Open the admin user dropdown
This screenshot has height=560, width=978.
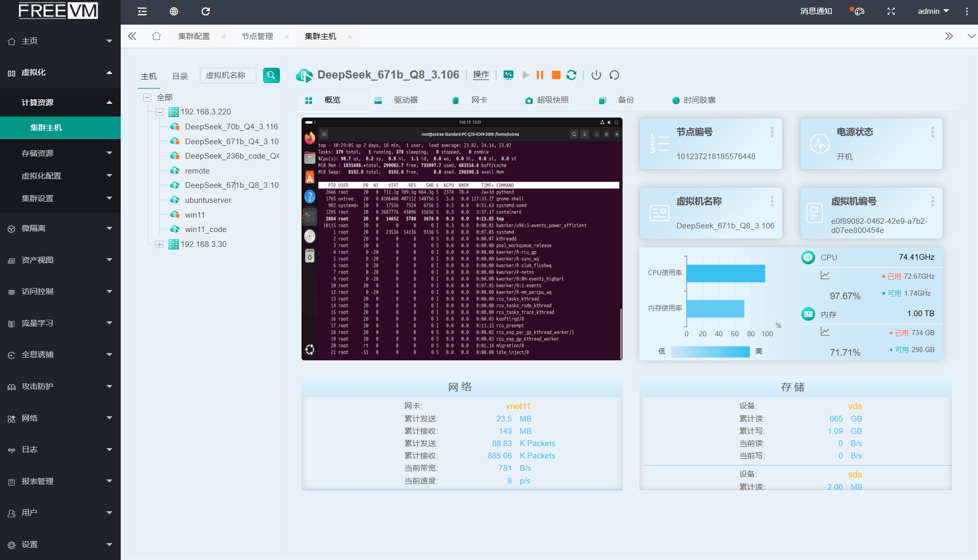pyautogui.click(x=933, y=11)
